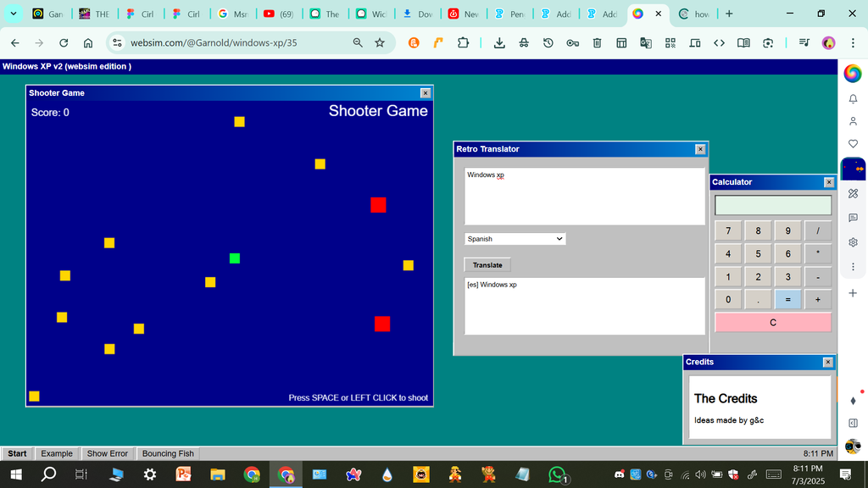Open websim notifications bell icon
Image resolution: width=868 pixels, height=488 pixels.
click(853, 99)
